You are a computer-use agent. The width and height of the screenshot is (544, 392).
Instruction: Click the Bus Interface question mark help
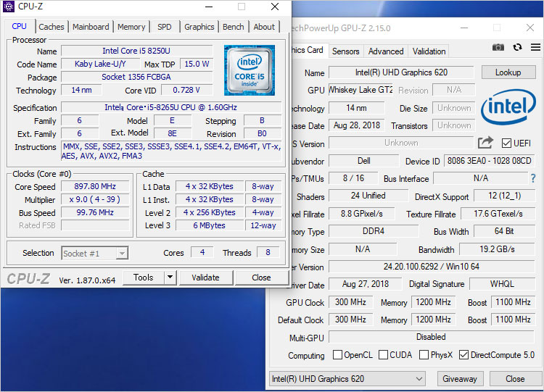[x=533, y=178]
